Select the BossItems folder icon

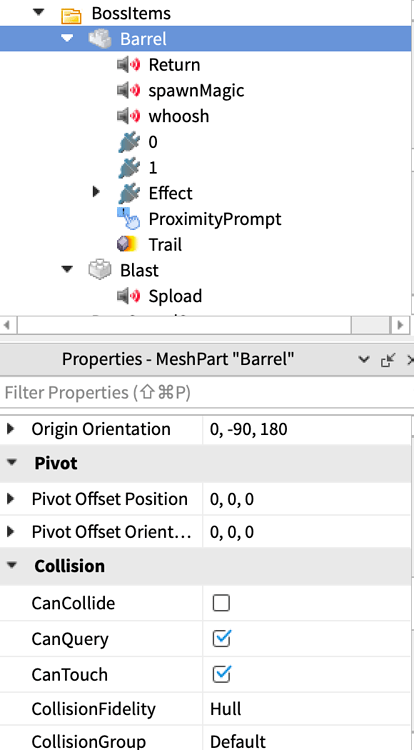pos(71,14)
